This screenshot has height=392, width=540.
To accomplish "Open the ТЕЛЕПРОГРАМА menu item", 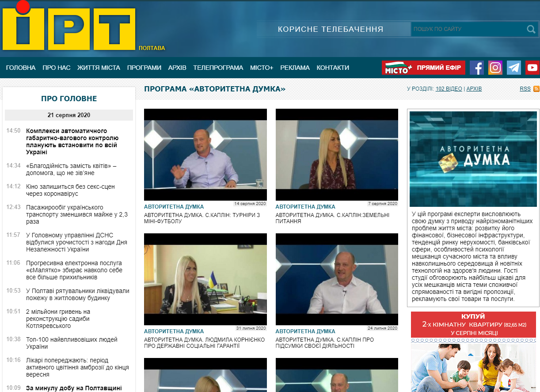I will pos(218,68).
